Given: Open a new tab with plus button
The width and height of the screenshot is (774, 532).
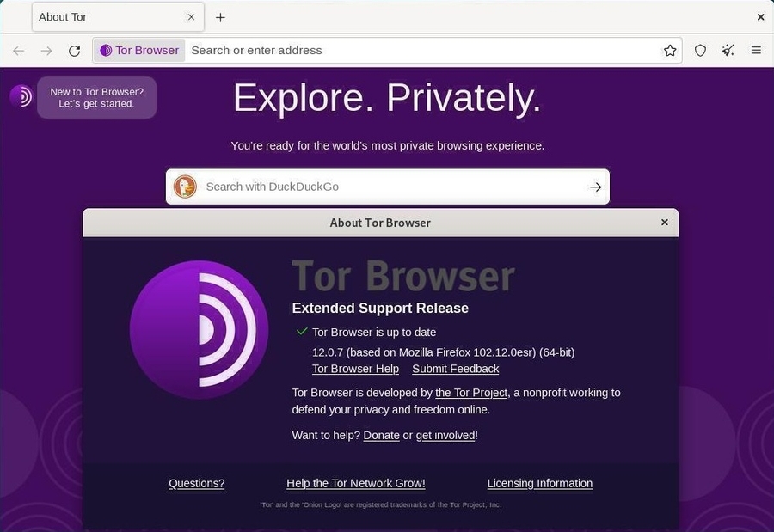Looking at the screenshot, I should point(220,17).
